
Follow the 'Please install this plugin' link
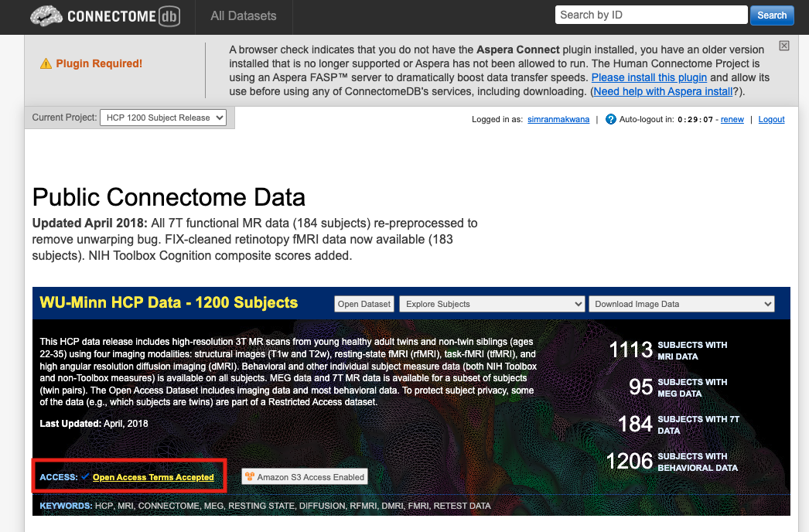pyautogui.click(x=649, y=77)
